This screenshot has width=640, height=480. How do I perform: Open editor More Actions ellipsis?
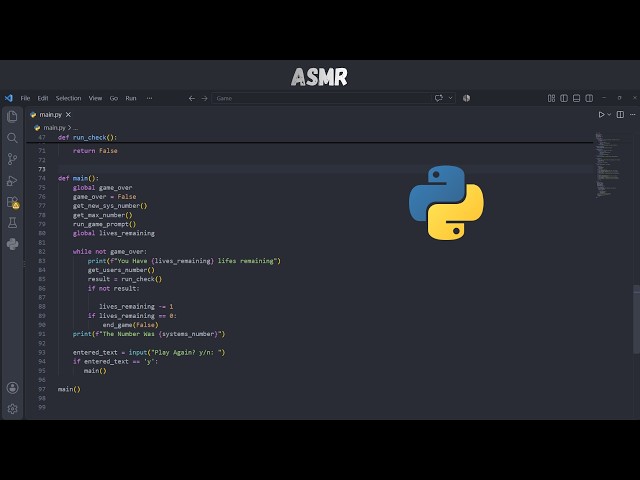pyautogui.click(x=632, y=115)
